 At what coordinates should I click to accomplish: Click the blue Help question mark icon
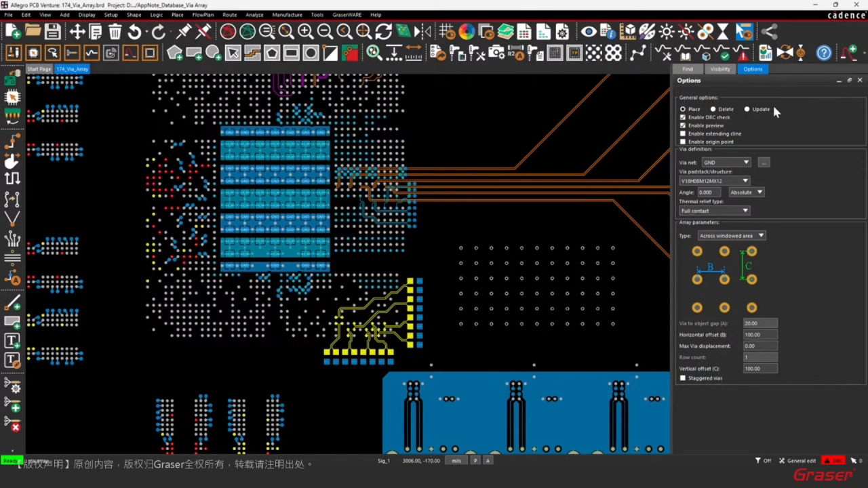point(824,53)
